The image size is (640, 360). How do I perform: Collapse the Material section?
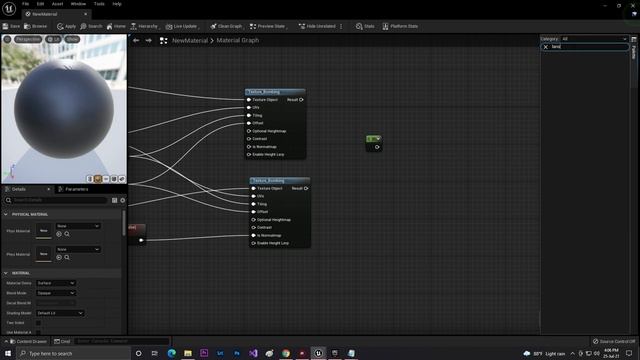pyautogui.click(x=6, y=273)
